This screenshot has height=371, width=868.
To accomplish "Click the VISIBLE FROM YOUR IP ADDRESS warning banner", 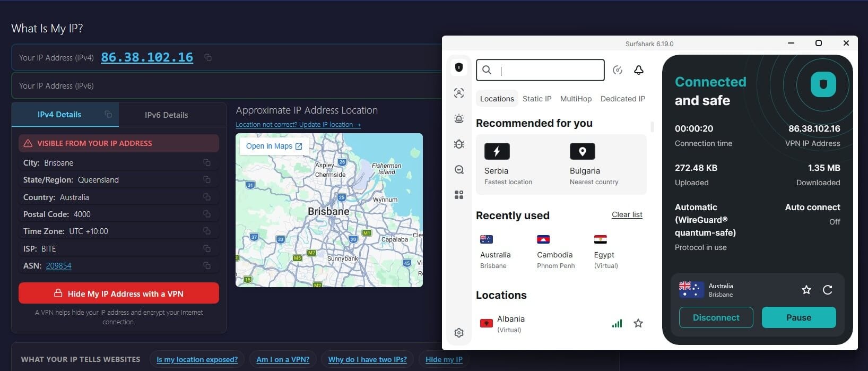I will coord(119,143).
